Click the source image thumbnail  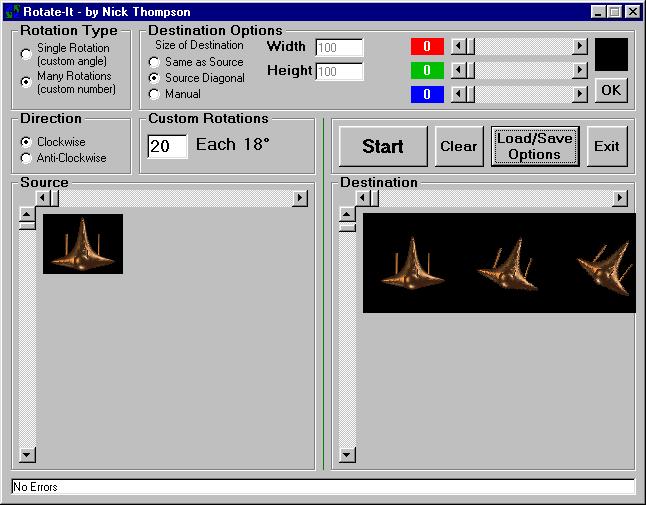coord(83,244)
